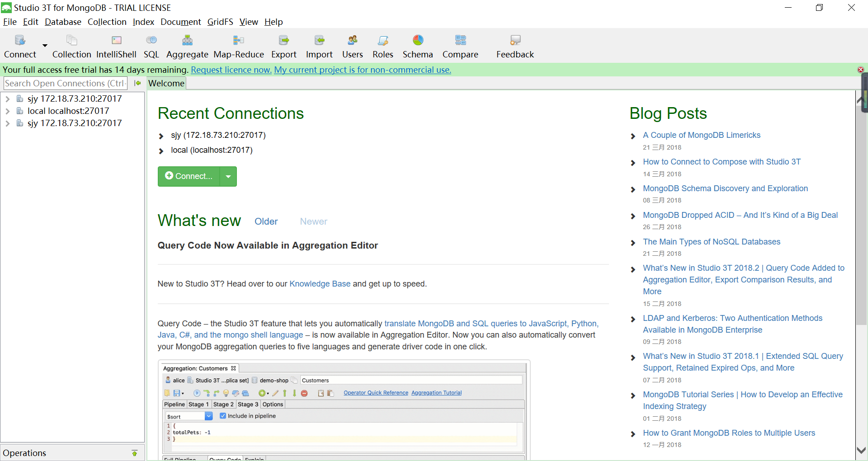Open the Roles manager icon
Screen dimensions: 868x461
pyautogui.click(x=383, y=47)
